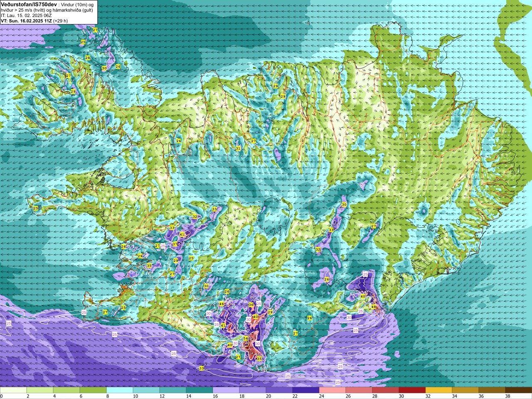Viewport: 532px width, 399px height.
Task: Click the yellow gust label "31"
Action: [238, 148]
